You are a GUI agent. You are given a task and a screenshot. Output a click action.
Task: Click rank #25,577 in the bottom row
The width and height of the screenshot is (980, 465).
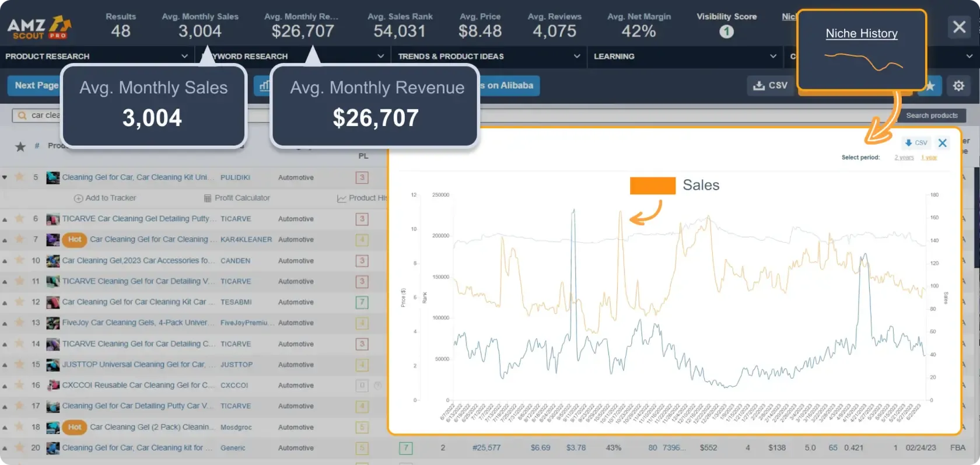tap(487, 448)
